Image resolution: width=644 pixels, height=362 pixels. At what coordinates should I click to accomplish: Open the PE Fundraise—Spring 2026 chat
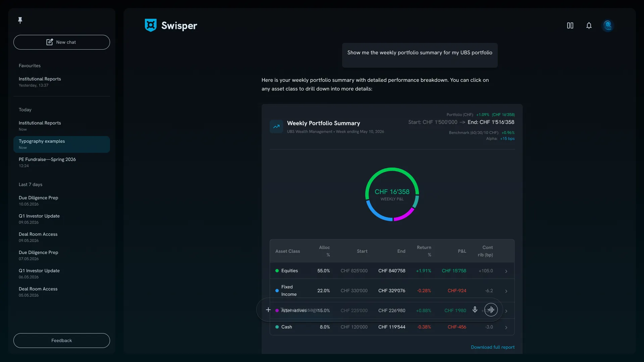tap(62, 163)
